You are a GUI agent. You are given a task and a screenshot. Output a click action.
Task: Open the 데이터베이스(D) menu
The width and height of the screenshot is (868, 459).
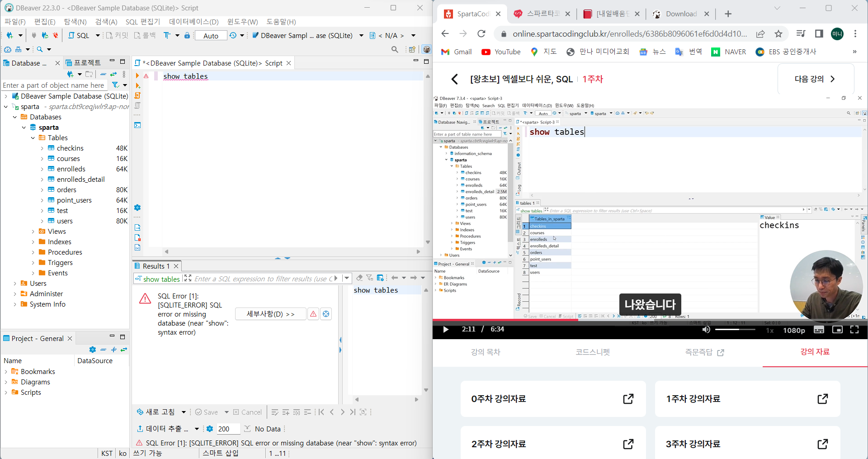(x=194, y=22)
